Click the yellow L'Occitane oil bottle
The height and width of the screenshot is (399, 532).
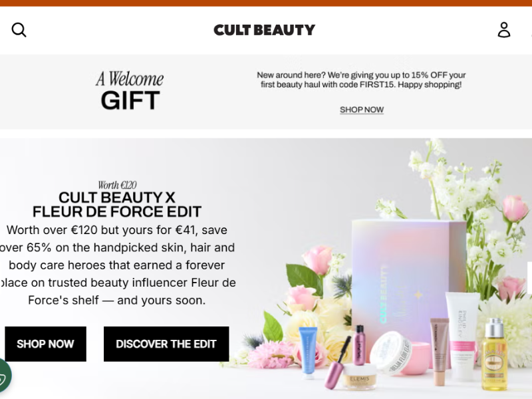point(495,355)
